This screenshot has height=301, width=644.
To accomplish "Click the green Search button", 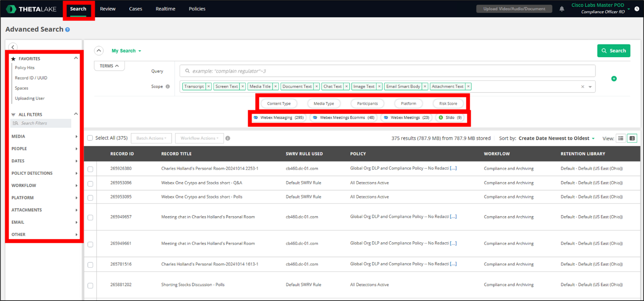I will click(x=613, y=51).
